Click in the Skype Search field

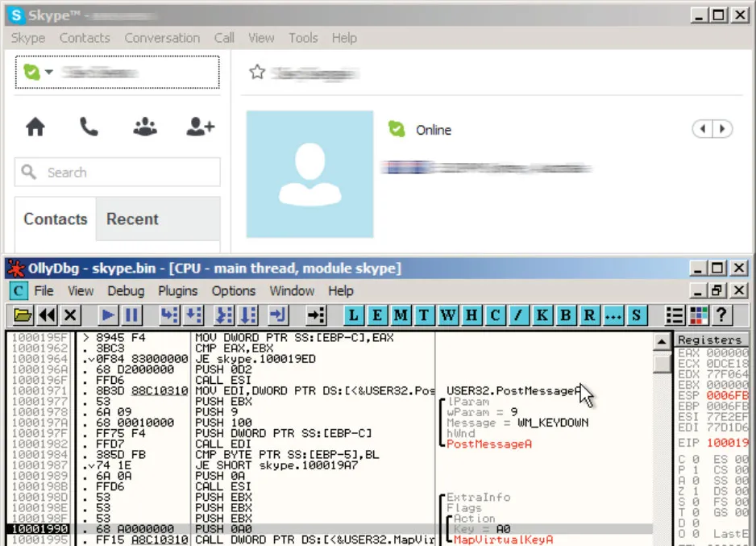point(117,173)
